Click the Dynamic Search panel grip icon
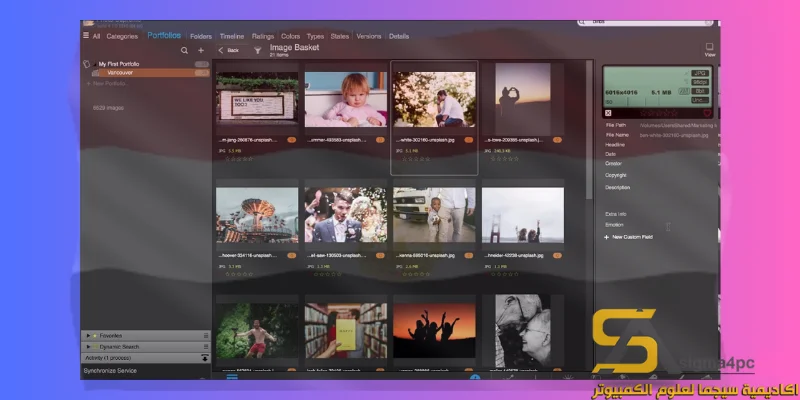This screenshot has height=400, width=800. pos(206,347)
